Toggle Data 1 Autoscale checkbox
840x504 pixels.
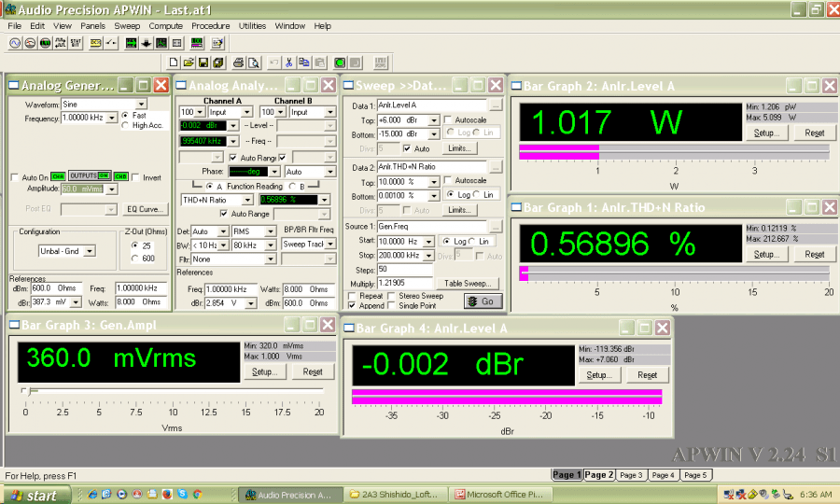[x=448, y=119]
